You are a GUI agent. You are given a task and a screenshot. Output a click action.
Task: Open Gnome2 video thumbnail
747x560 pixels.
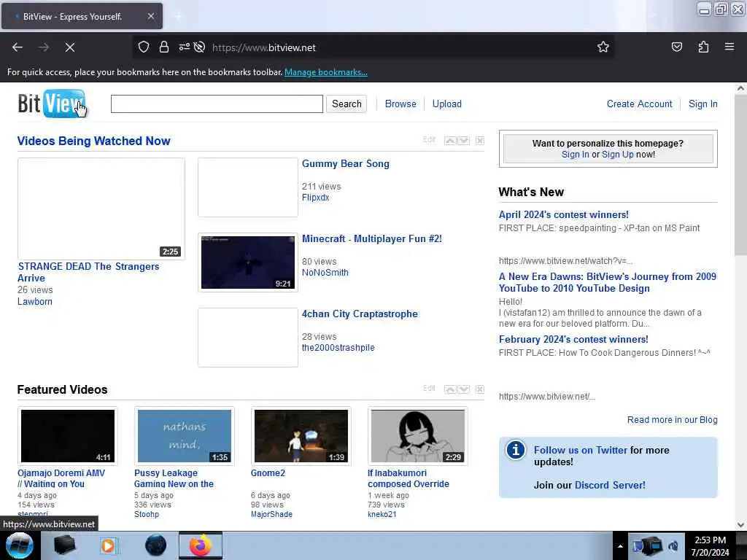coord(301,436)
